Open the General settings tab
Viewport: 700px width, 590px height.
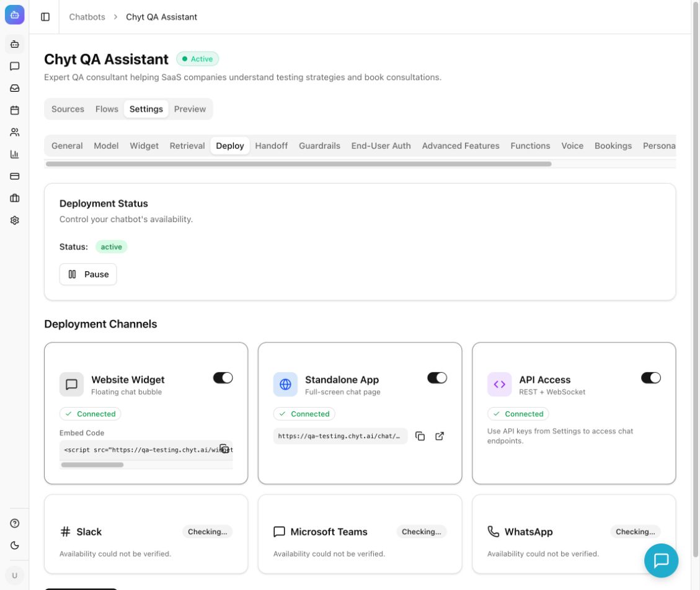pos(67,146)
